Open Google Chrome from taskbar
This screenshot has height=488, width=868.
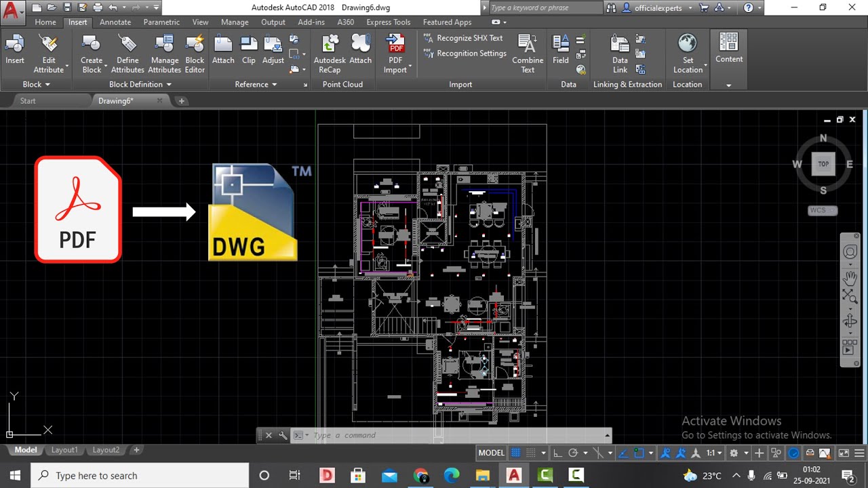pyautogui.click(x=420, y=476)
